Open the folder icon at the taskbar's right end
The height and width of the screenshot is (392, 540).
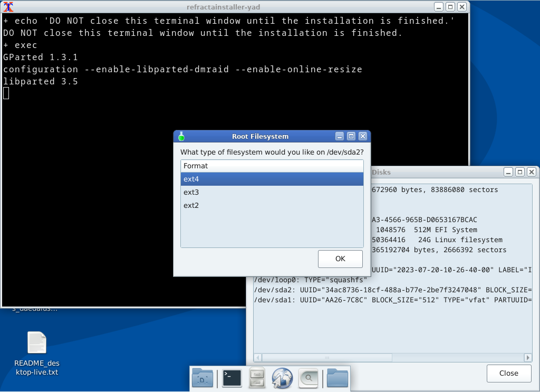tap(337, 378)
